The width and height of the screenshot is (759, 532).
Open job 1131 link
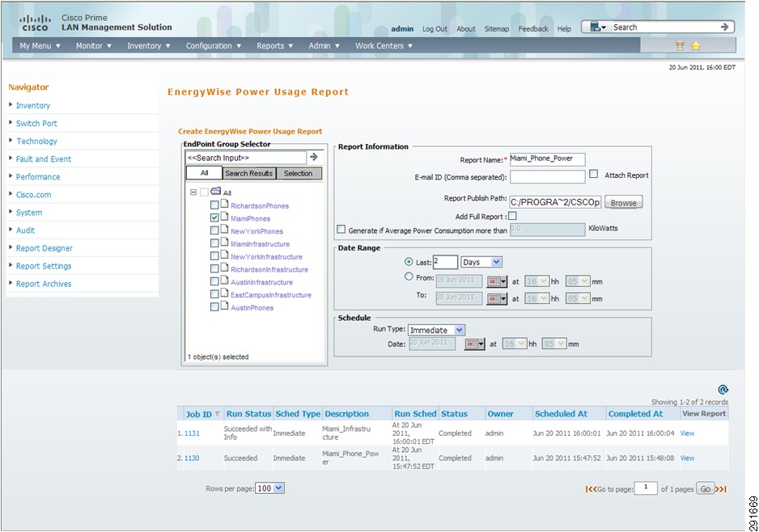click(192, 433)
